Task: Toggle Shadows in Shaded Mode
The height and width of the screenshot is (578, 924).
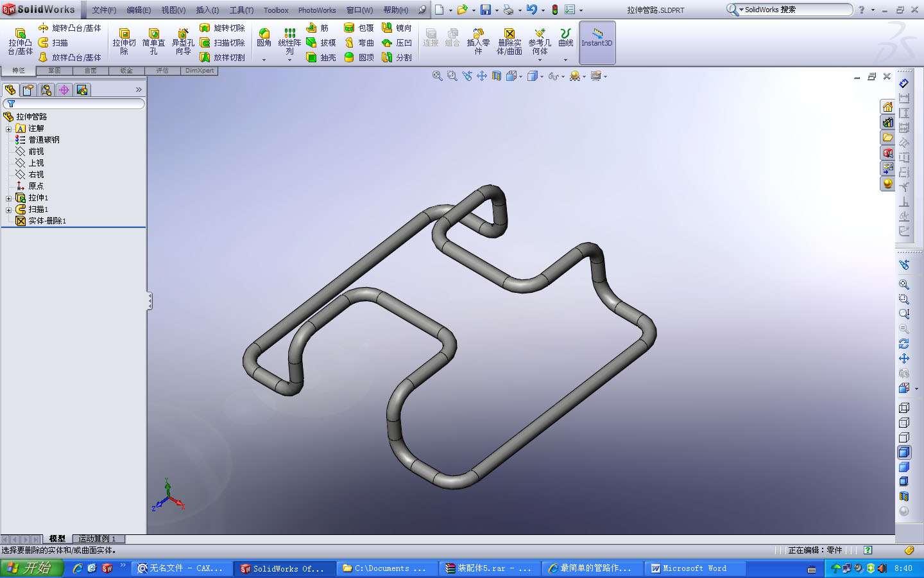Action: (x=904, y=482)
